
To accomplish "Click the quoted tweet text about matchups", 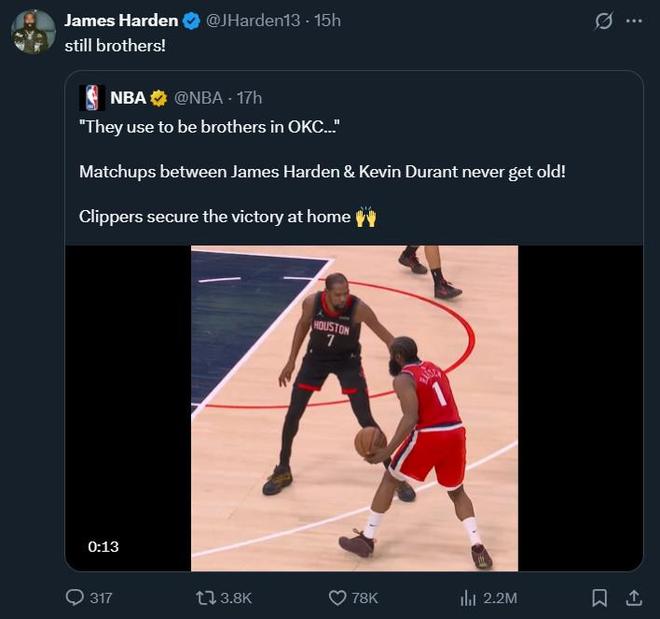I will (x=322, y=172).
